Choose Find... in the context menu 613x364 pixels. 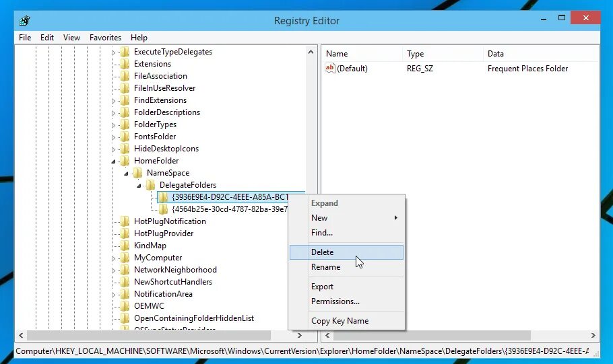[346, 232]
